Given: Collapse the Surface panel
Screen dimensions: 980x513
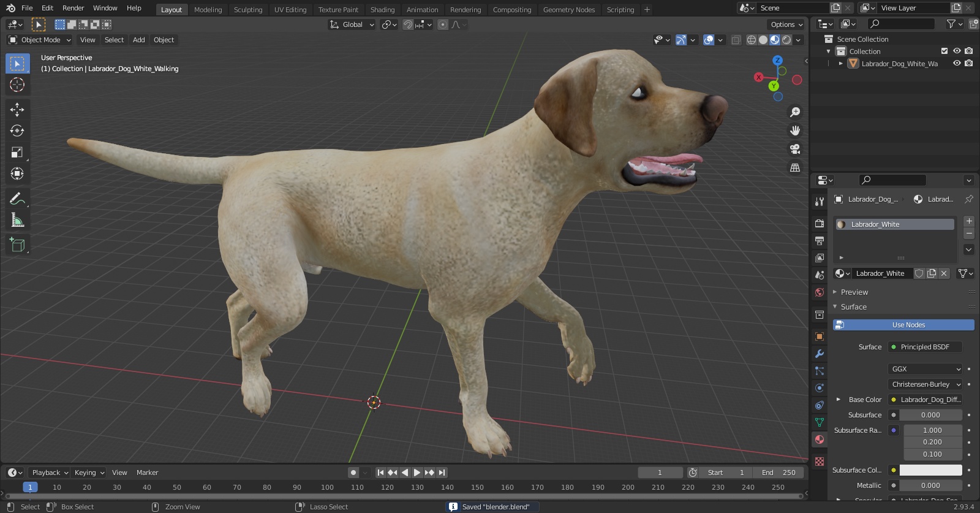Looking at the screenshot, I should click(853, 306).
